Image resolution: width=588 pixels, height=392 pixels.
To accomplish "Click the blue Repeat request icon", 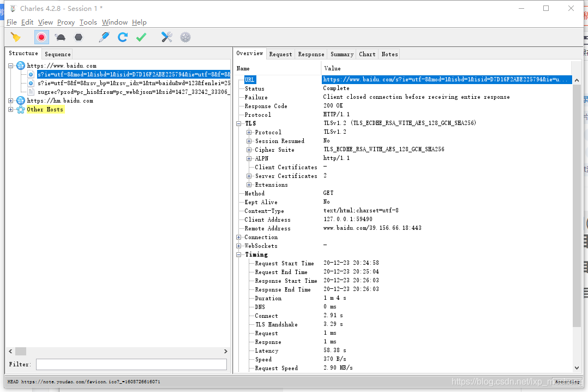I will click(123, 37).
